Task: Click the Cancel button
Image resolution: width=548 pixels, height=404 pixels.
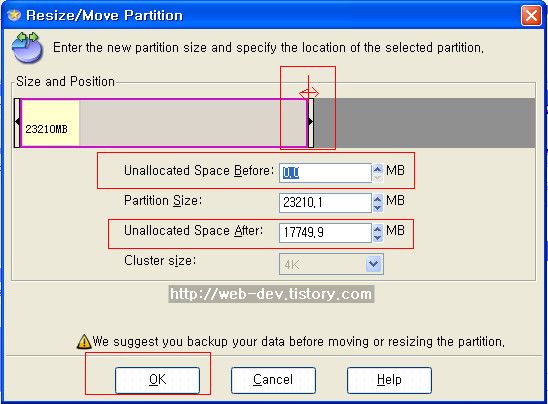Action: click(273, 380)
